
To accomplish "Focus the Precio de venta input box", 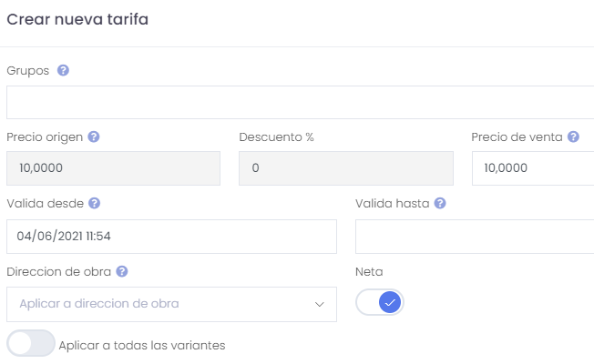I will tap(533, 168).
